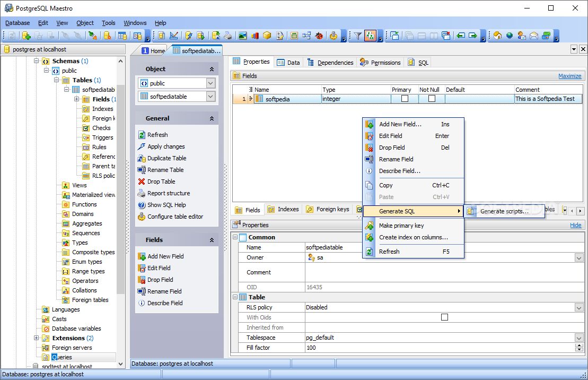Click the new window toolbar icon

pyautogui.click(x=394, y=36)
